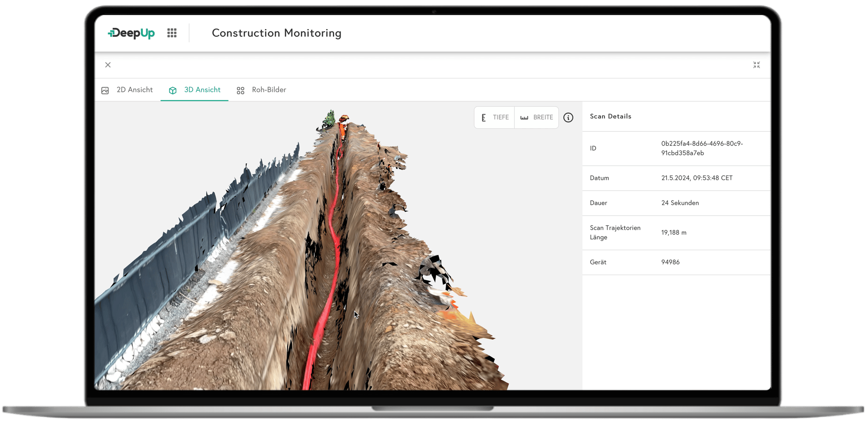Click the trajectory length 19,188 m value
Image resolution: width=868 pixels, height=423 pixels.
(674, 233)
